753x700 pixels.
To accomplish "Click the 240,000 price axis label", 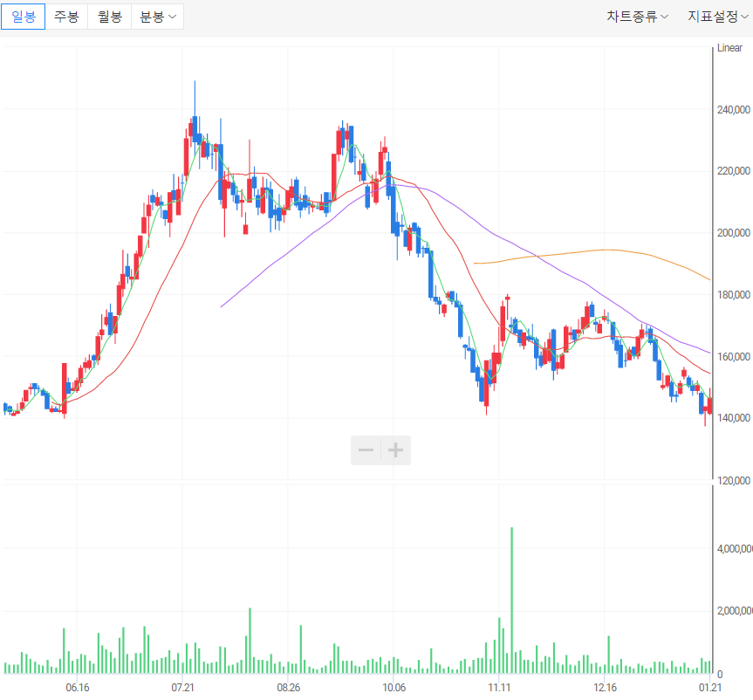I will 733,110.
